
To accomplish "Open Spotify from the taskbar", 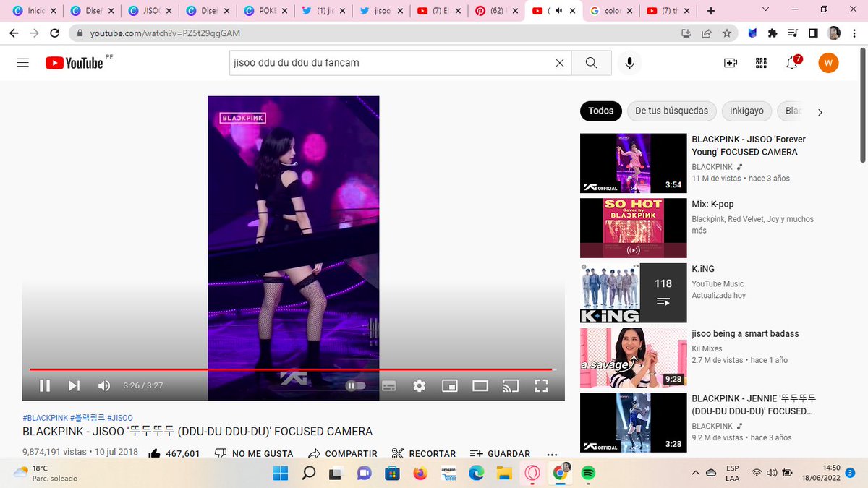I will (588, 473).
